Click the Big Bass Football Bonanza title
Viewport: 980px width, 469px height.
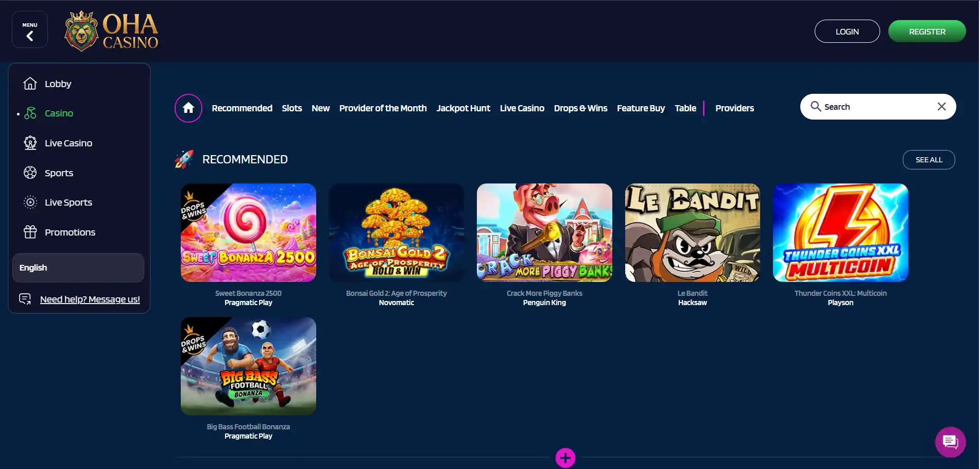[248, 427]
